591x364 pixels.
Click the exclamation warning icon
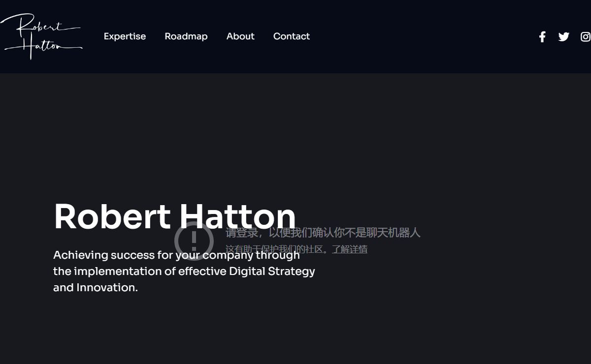(x=194, y=241)
